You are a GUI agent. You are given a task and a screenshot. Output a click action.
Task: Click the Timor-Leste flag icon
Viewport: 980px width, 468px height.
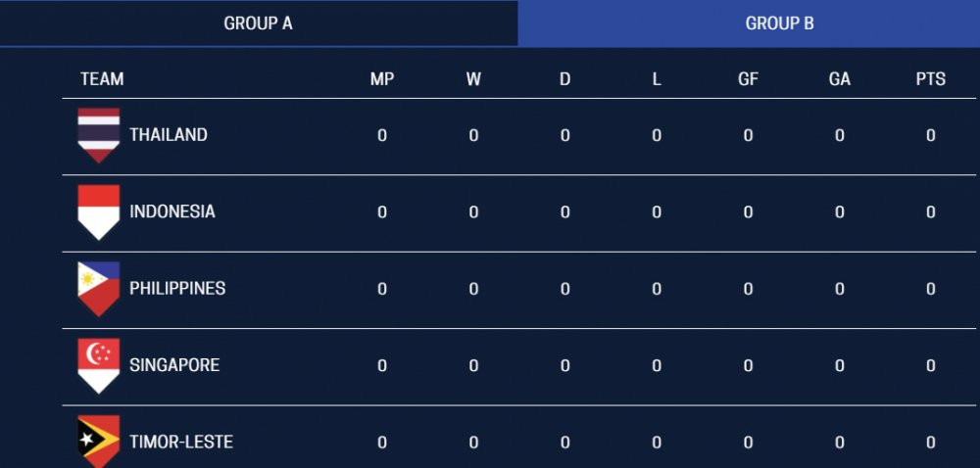tap(99, 441)
